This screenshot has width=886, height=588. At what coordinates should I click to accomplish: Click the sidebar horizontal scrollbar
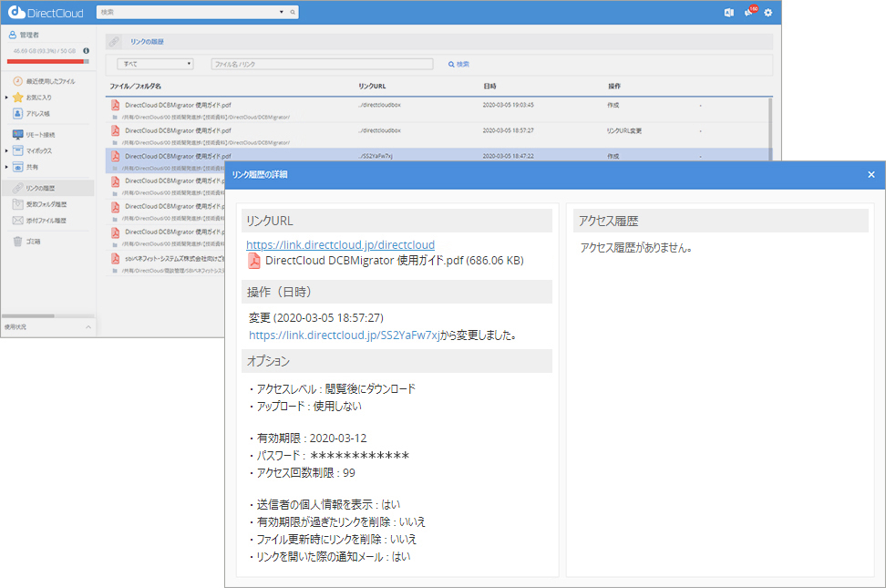(x=28, y=315)
